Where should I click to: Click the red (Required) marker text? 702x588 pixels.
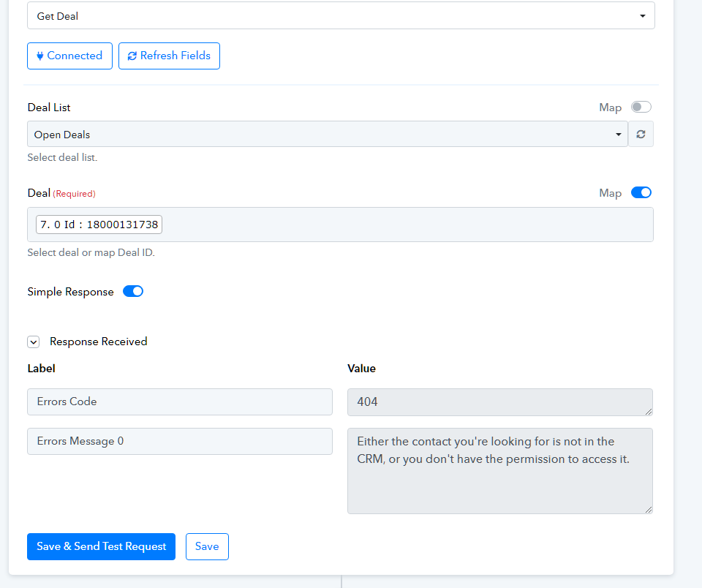[x=75, y=194]
